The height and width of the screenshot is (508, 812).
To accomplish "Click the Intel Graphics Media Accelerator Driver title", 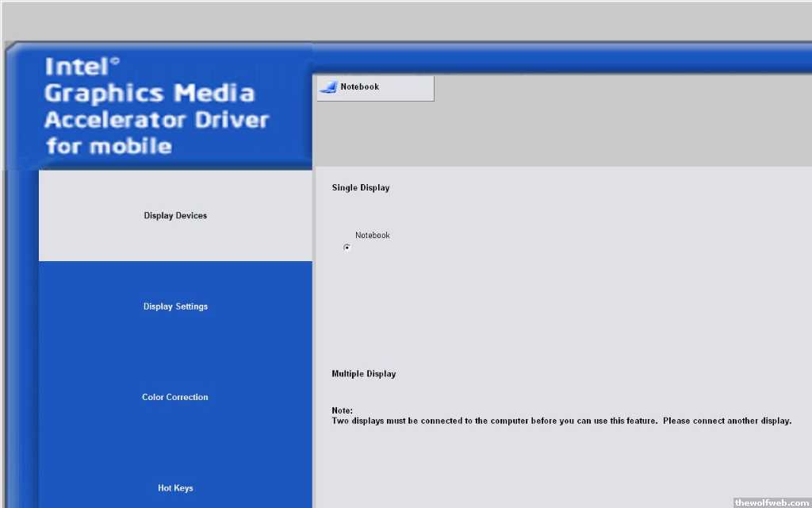I will pos(151,94).
